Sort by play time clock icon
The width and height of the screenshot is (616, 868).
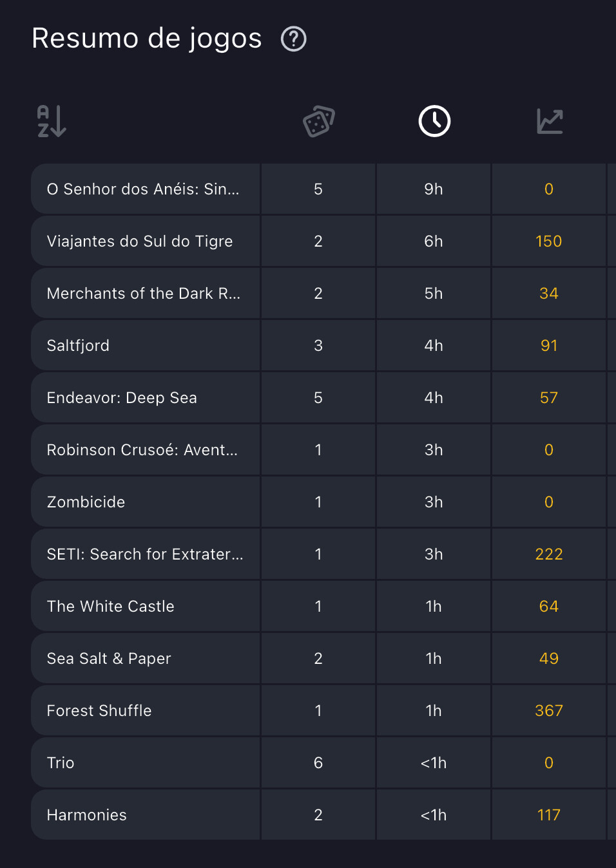tap(434, 121)
